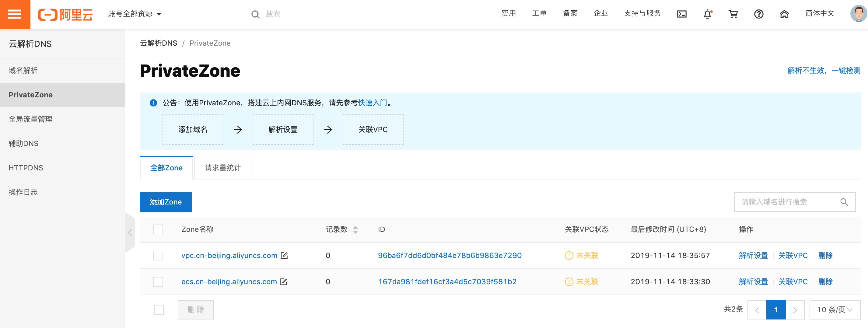The image size is (868, 328).
Task: Sort by 记录数 column arrows
Action: point(355,230)
